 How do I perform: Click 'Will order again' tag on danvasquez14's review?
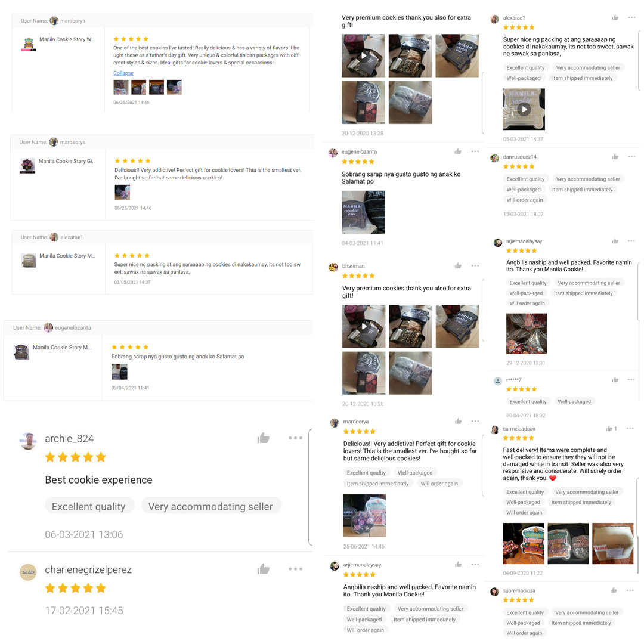(525, 200)
